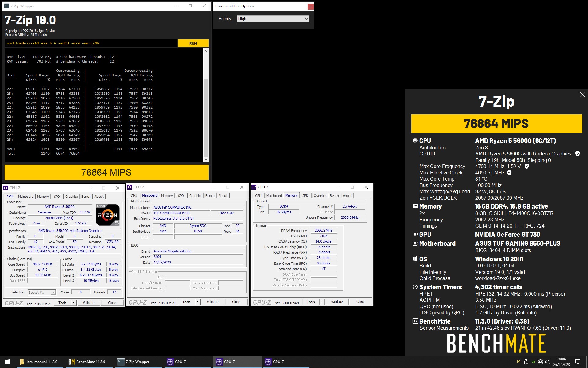Open SPD tab in left CPU-Z window
The image size is (588, 368).
[x=57, y=197]
